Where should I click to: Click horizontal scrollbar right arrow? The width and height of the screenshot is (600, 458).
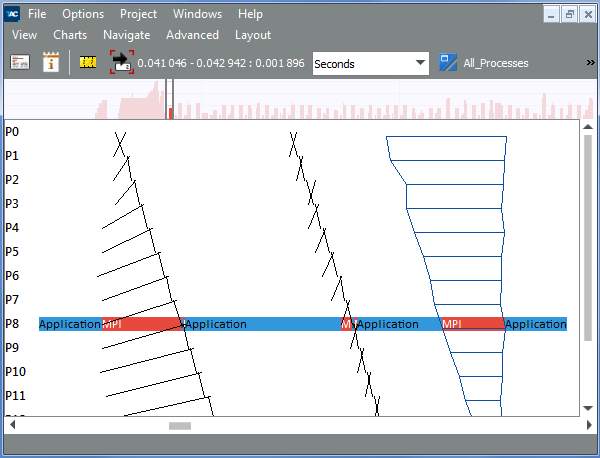(589, 425)
